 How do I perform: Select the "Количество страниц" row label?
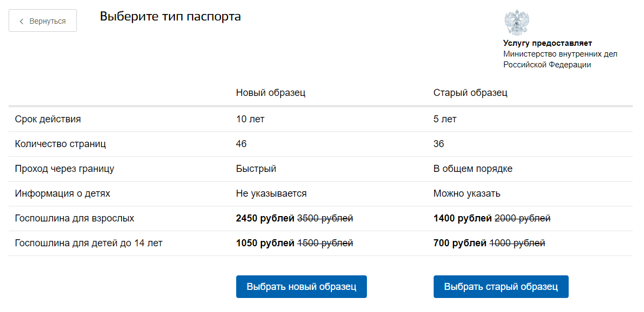[60, 144]
